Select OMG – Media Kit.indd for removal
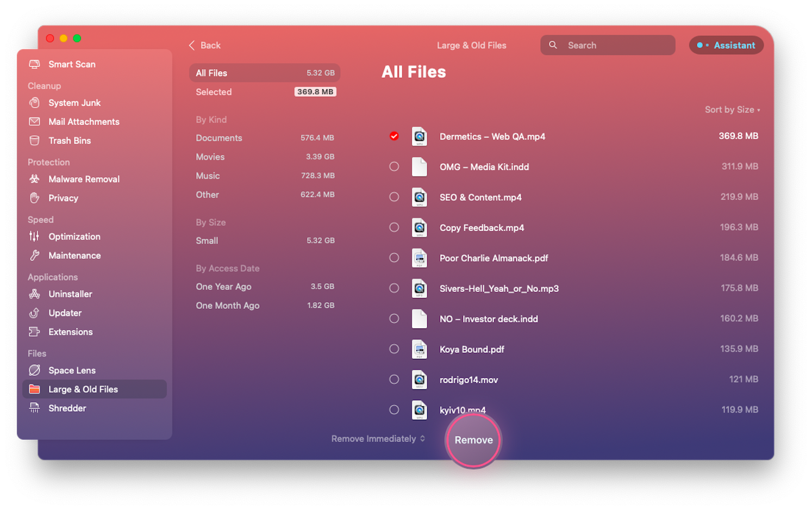Screen dimensions: 812x510 point(394,166)
